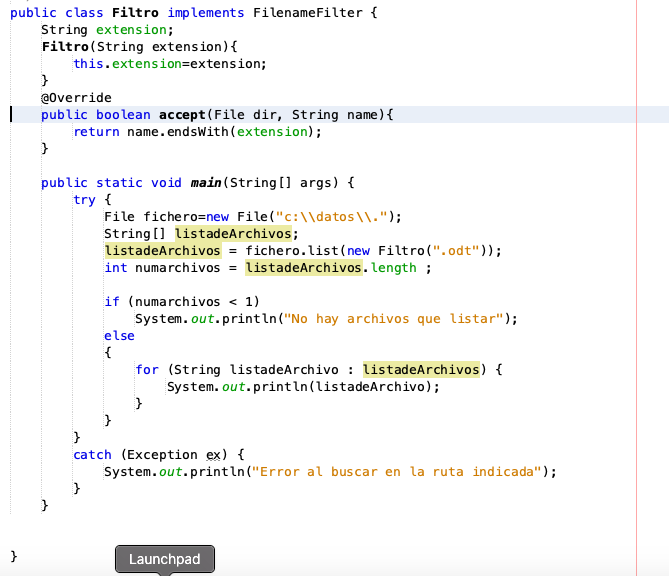This screenshot has width=669, height=576.
Task: Click 'FilenameFilter' in the class declaration
Action: coord(308,13)
